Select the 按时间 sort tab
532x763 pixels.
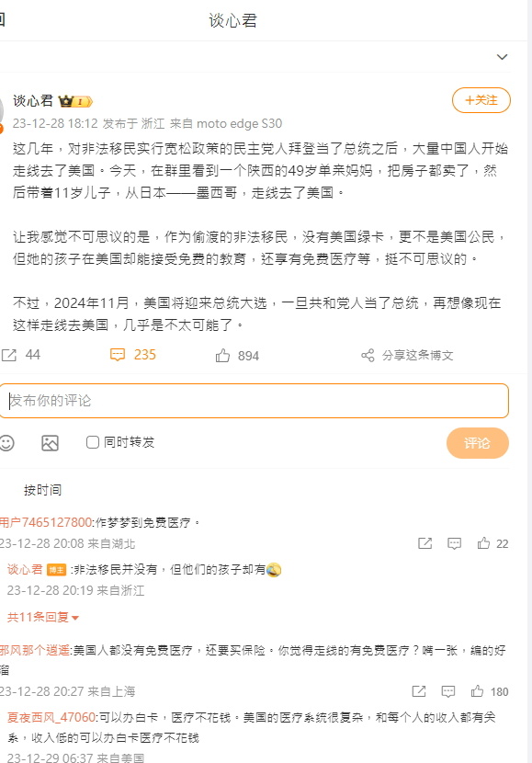pyautogui.click(x=43, y=490)
